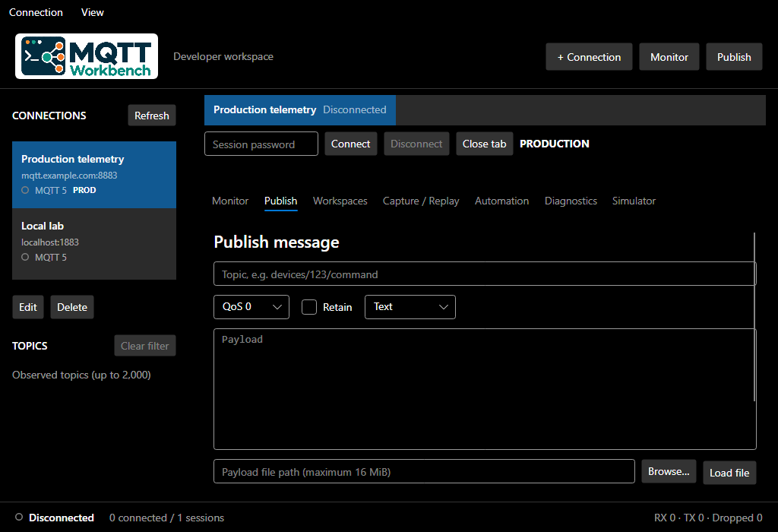
Task: Switch to the Diagnostics tab
Action: pos(571,201)
